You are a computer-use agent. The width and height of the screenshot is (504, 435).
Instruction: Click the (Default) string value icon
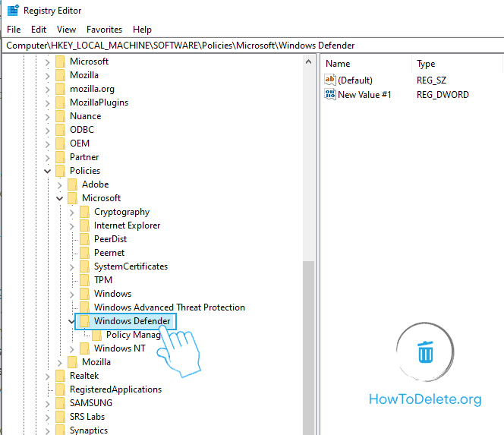(330, 80)
